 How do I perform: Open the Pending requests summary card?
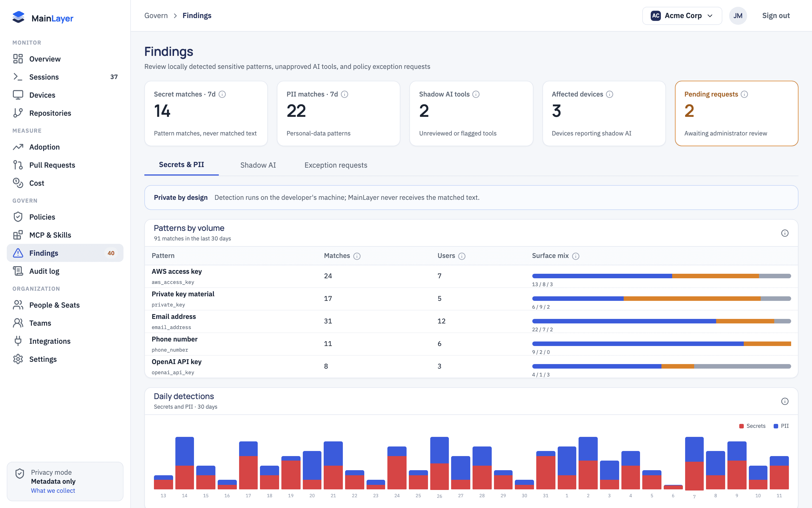(736, 113)
